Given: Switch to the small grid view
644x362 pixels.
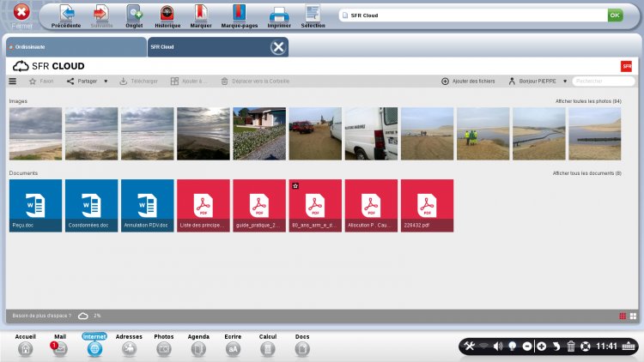Looking at the screenshot, I should (x=623, y=316).
